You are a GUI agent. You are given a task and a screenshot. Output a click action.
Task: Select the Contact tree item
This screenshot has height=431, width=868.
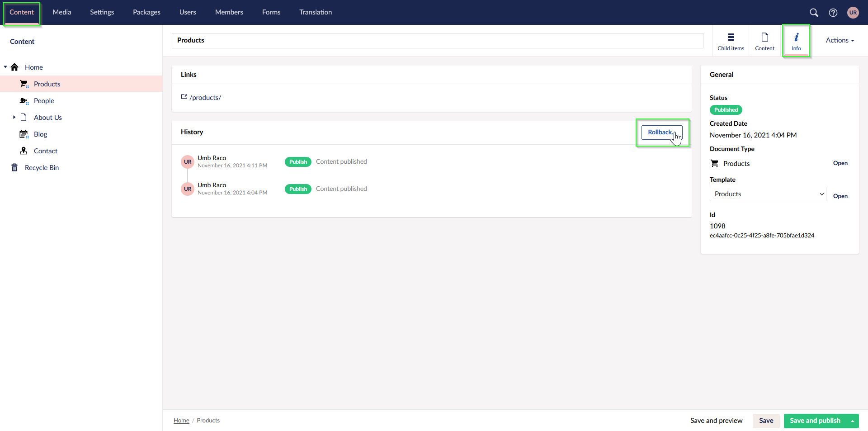click(x=46, y=151)
